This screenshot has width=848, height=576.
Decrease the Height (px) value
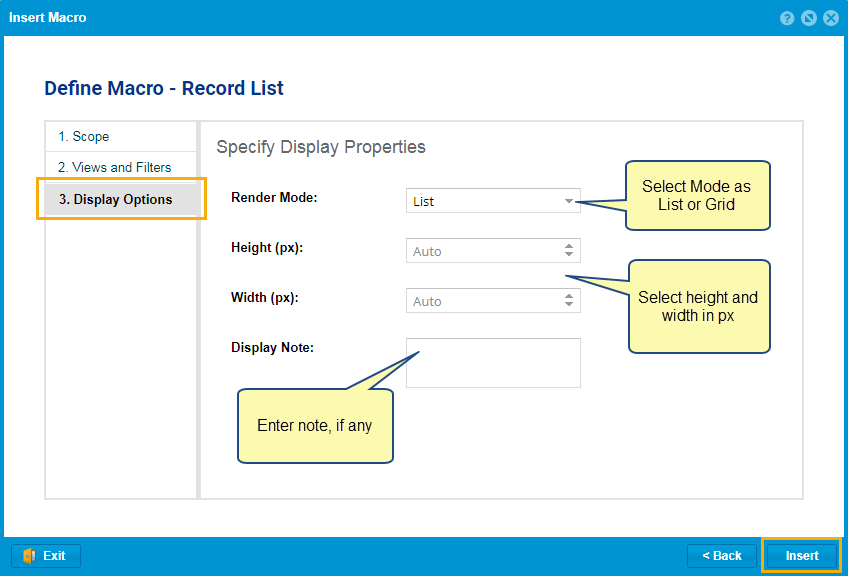coord(569,254)
